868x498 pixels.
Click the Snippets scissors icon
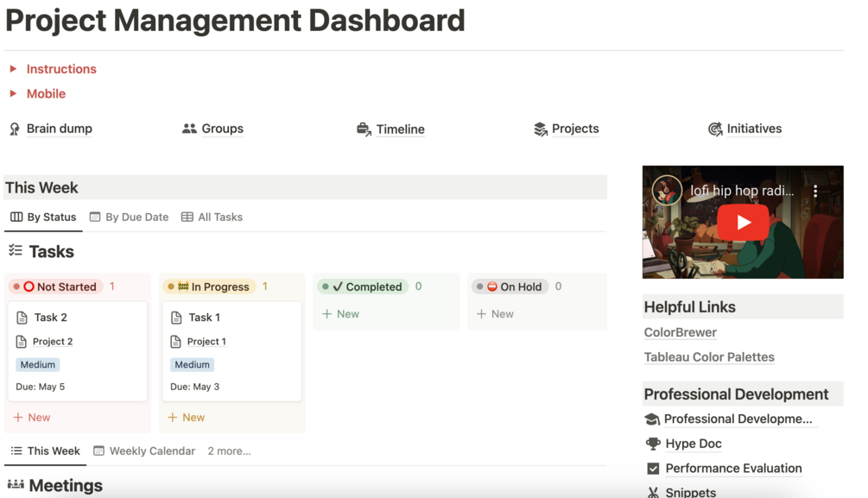pos(653,493)
